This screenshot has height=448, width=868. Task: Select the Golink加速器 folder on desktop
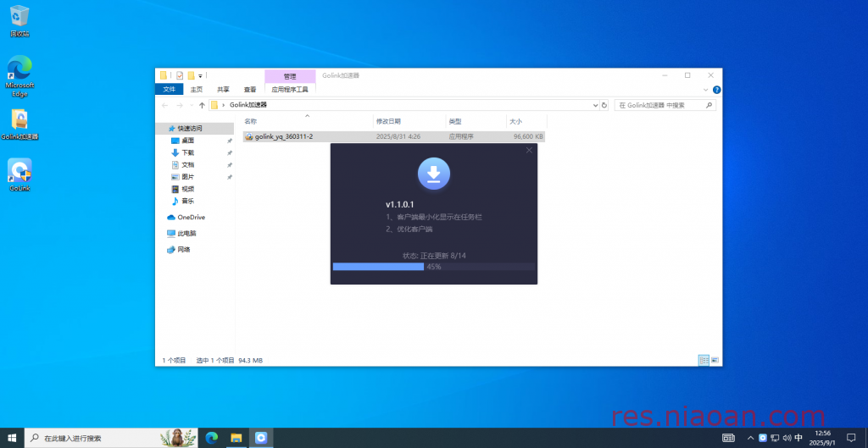tap(19, 124)
